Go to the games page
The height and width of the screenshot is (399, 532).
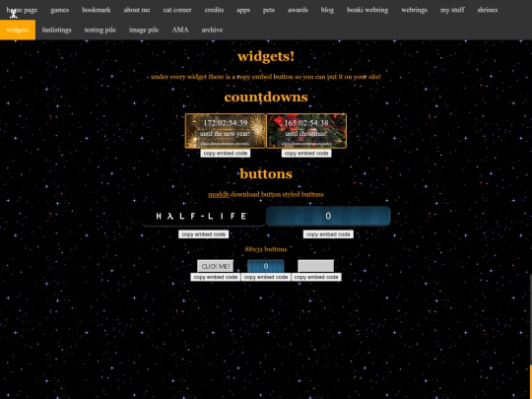point(60,10)
